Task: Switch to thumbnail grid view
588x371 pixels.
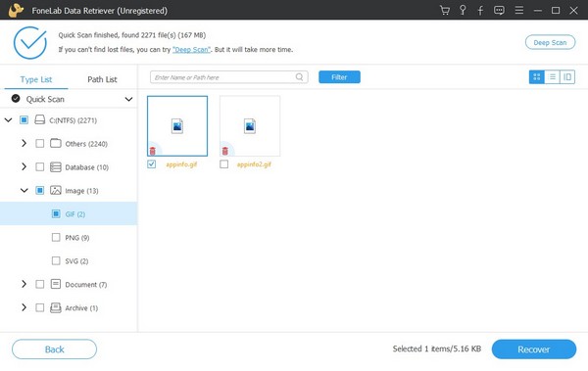Action: (537, 77)
